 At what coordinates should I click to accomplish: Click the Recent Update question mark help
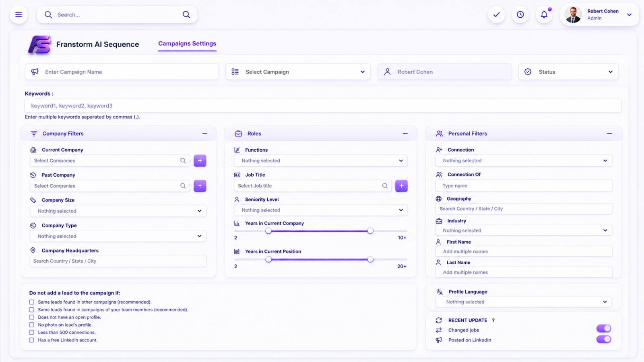[x=493, y=320]
